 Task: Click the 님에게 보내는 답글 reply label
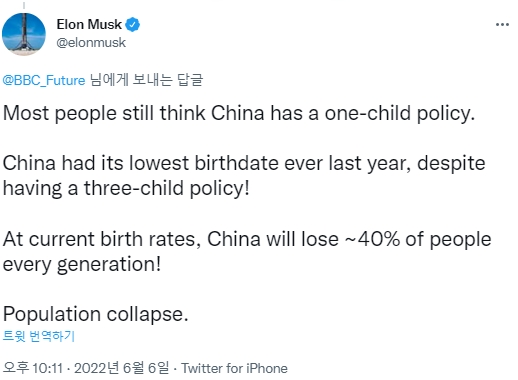146,80
